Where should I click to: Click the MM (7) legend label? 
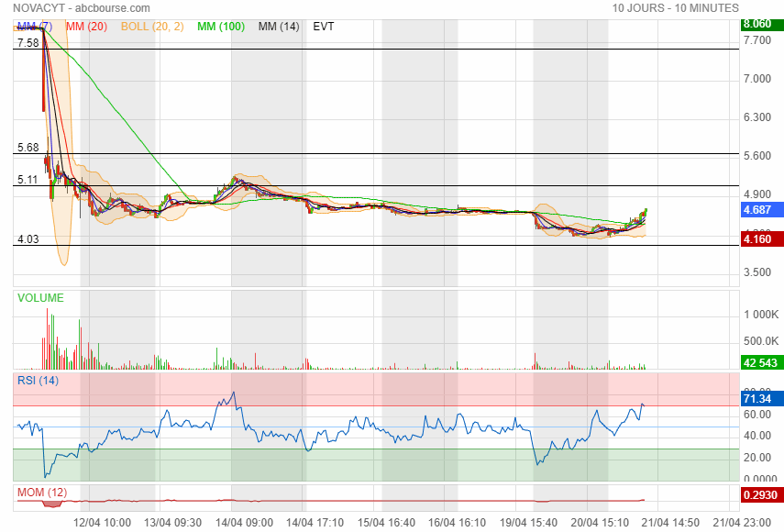pyautogui.click(x=35, y=27)
